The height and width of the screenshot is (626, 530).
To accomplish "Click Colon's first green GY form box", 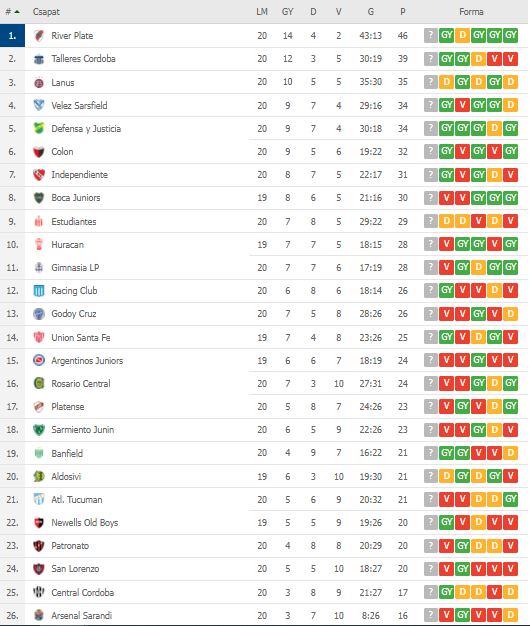I will pos(447,151).
